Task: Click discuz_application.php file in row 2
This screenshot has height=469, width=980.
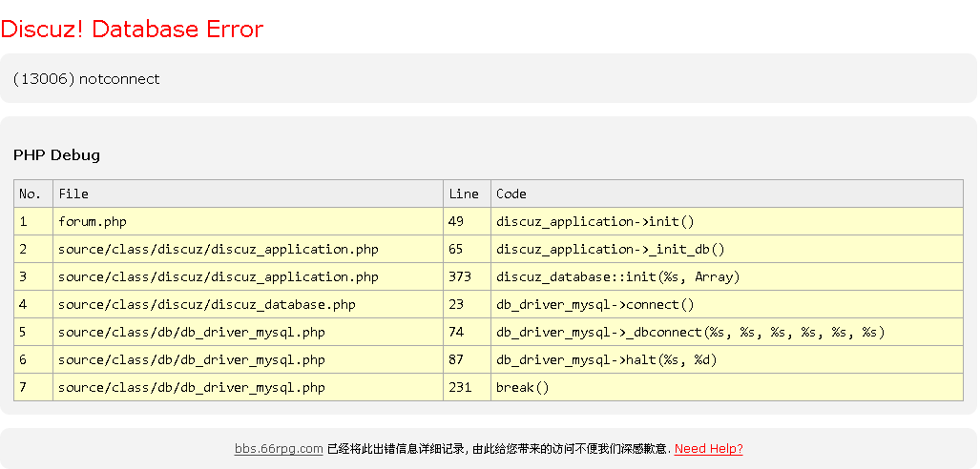Action: point(248,249)
